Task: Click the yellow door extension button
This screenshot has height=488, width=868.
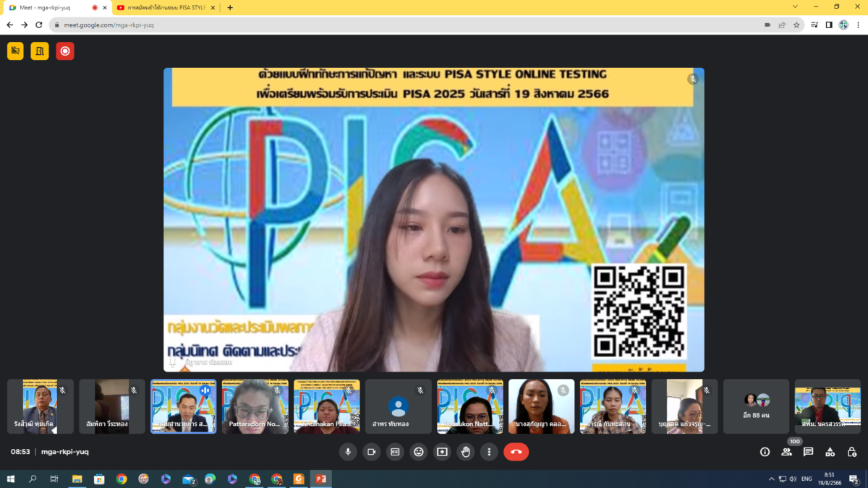Action: [x=40, y=51]
